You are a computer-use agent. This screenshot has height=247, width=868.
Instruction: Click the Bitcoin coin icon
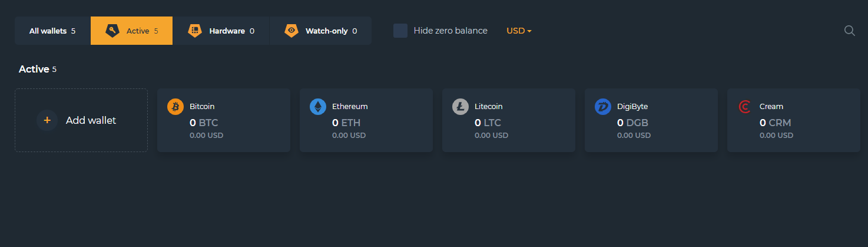(x=175, y=107)
